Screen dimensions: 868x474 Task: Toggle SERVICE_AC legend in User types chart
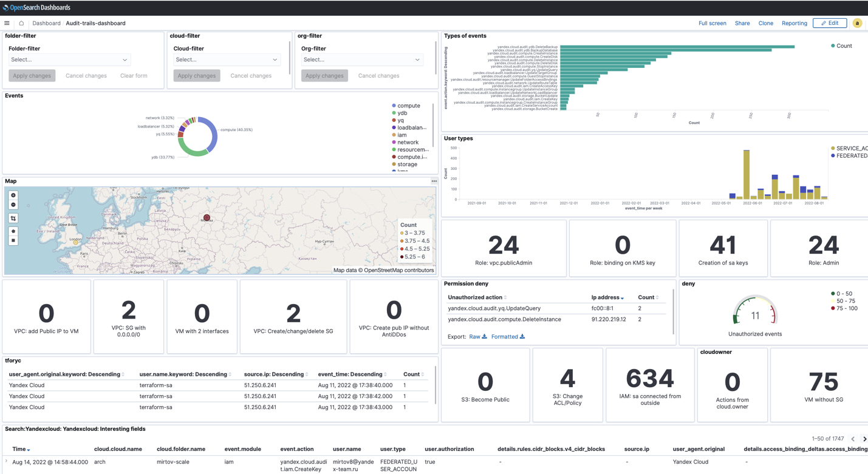849,147
